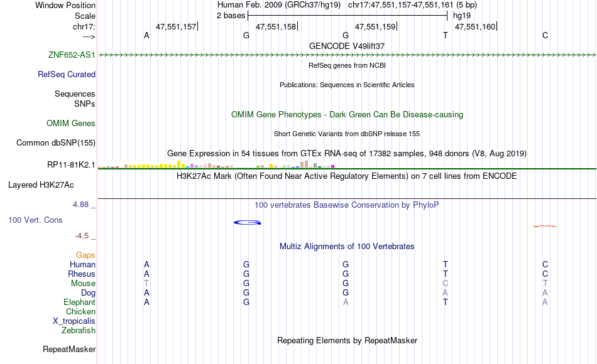The width and height of the screenshot is (597, 364).
Task: Click the Layered H3K27Ac track label
Action: 41,185
